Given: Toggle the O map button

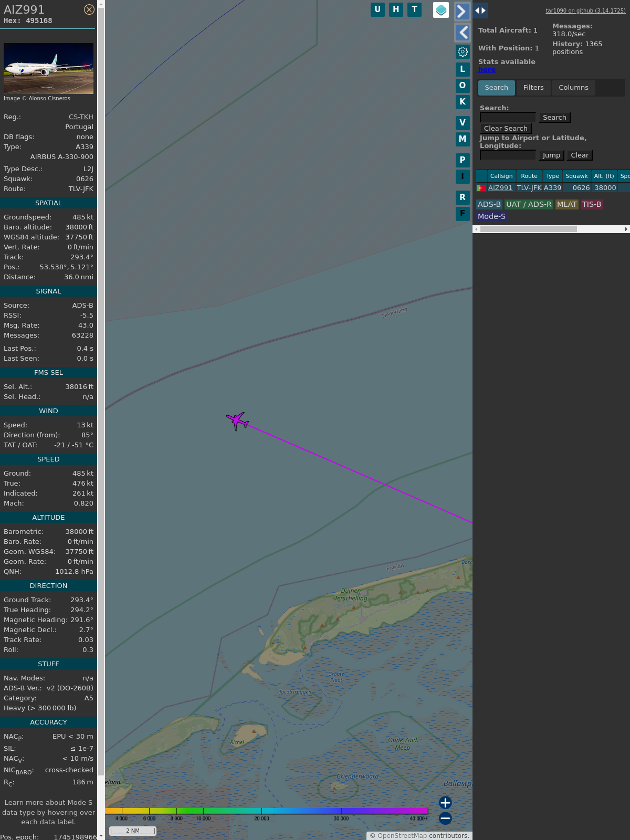Looking at the screenshot, I should [x=463, y=85].
